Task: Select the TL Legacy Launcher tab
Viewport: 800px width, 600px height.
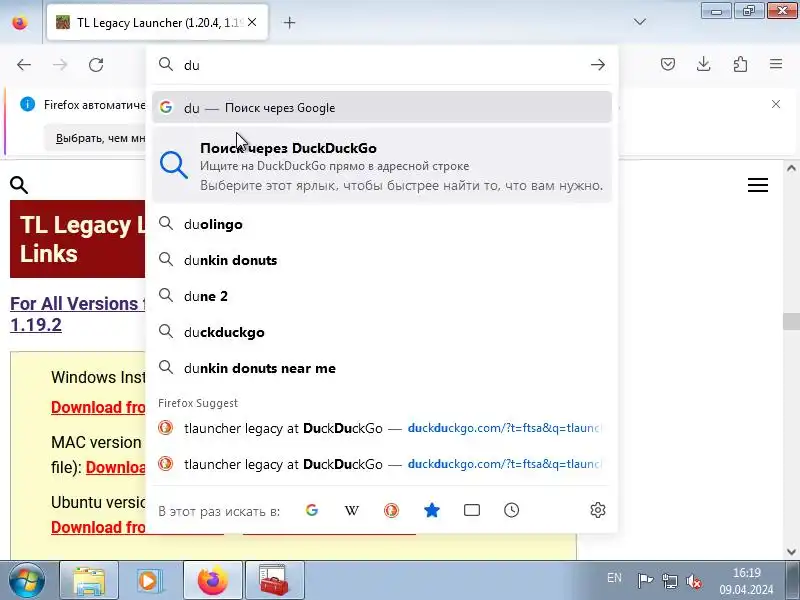Action: tap(157, 22)
